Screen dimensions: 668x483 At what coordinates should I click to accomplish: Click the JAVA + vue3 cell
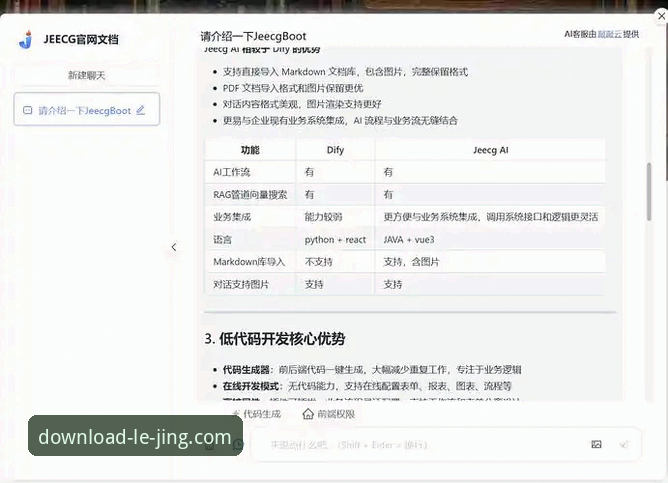click(x=490, y=239)
